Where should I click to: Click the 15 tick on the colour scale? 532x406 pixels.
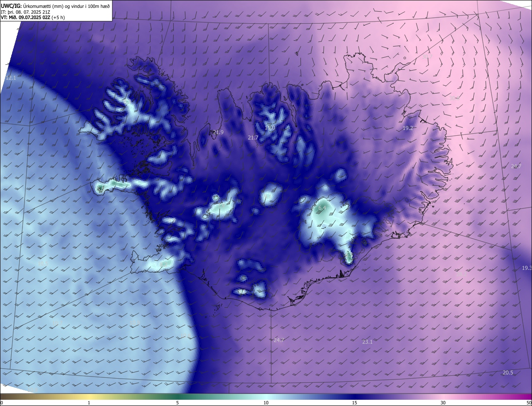[355, 403]
